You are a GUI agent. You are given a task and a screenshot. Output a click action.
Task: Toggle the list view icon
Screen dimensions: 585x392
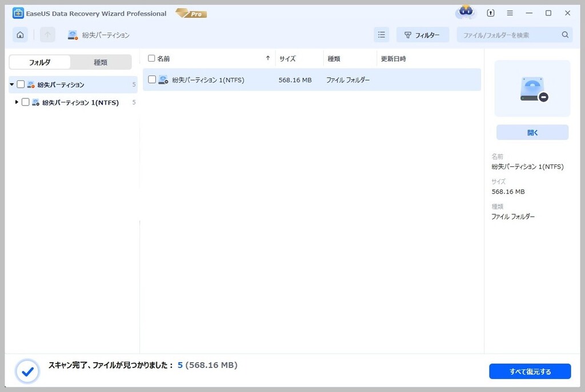tap(381, 35)
